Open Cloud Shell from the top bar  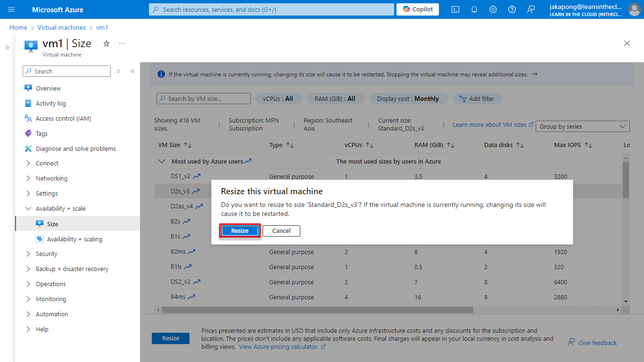pos(455,9)
